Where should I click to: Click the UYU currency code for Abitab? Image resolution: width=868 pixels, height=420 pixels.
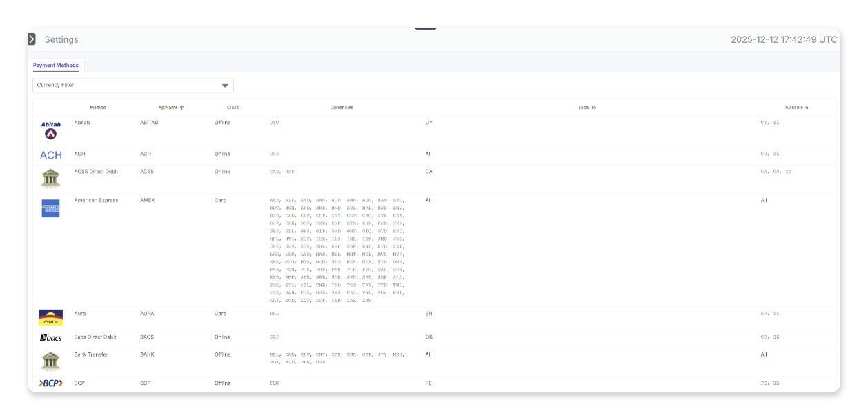tap(273, 123)
